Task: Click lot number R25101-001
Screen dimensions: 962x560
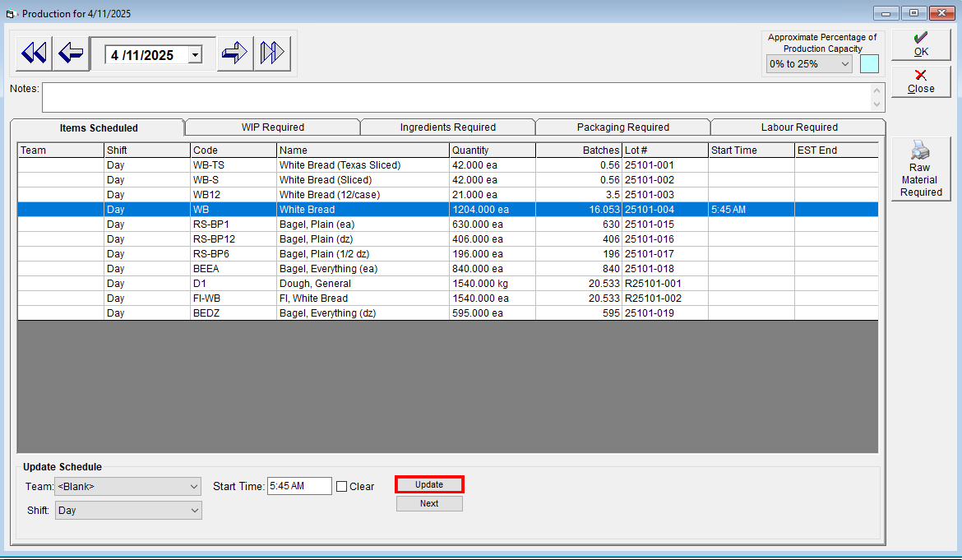Action: 665,284
